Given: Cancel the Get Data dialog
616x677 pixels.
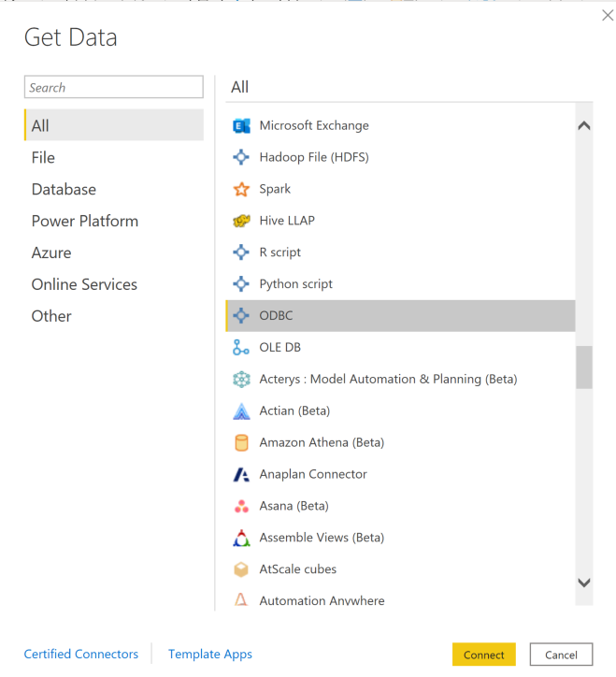Looking at the screenshot, I should point(561,655).
